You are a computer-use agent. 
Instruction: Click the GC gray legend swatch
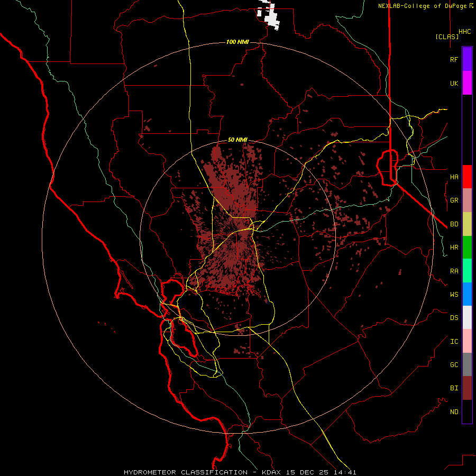(467, 364)
